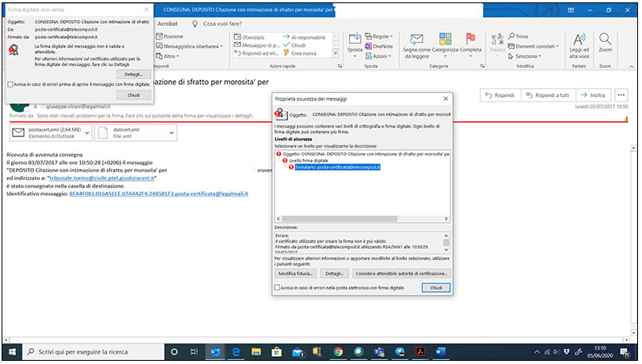Click Considera attendibile autorità di certificazione
Screen dimensions: 642x364
click(402, 274)
